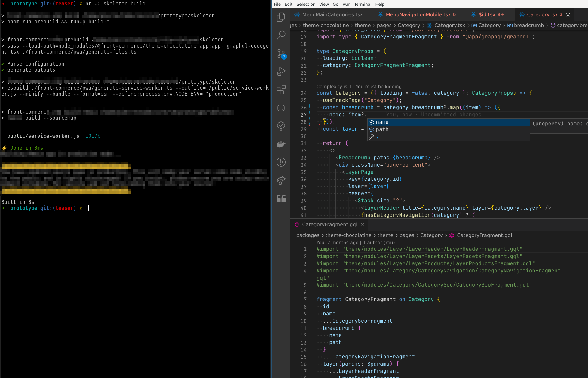Open Source Control view with badge
The image size is (588, 378).
pyautogui.click(x=281, y=54)
